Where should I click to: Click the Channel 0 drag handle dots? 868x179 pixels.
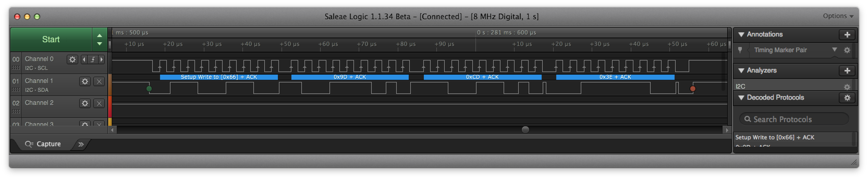click(x=16, y=68)
